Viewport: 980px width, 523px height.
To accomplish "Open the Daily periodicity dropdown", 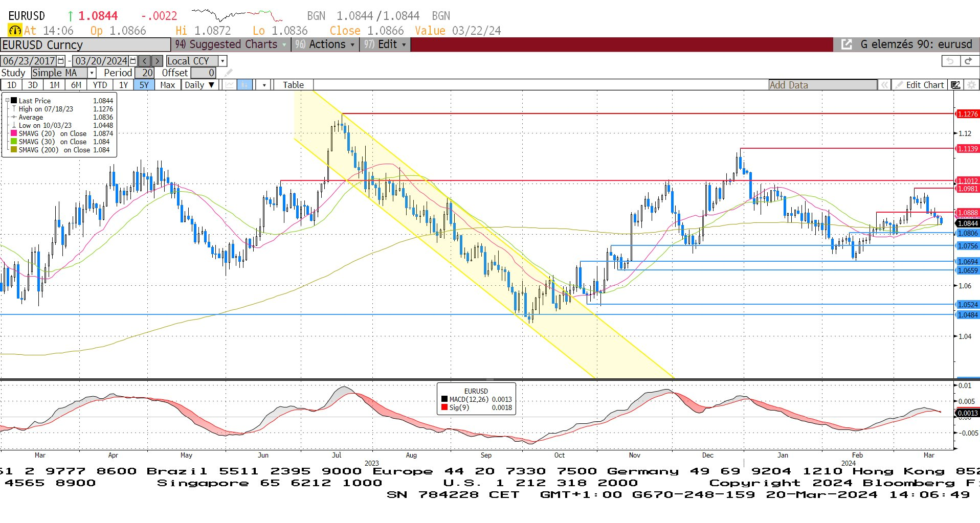I will (x=199, y=85).
